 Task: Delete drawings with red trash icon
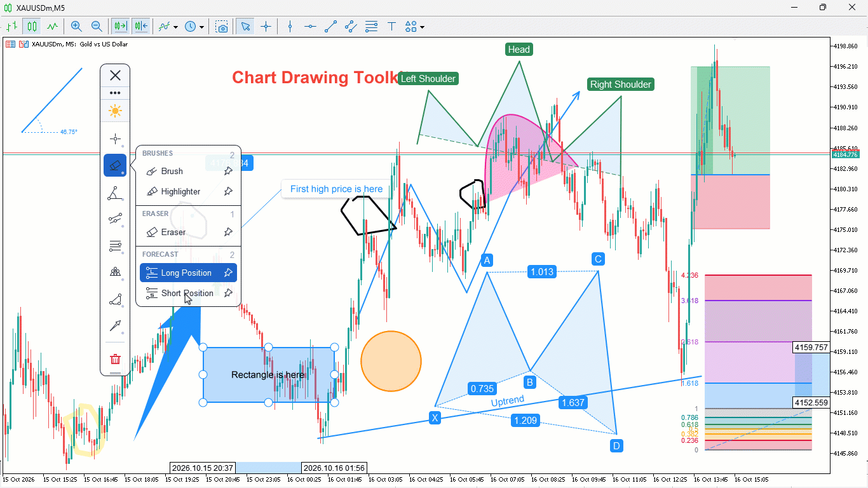[x=115, y=359]
